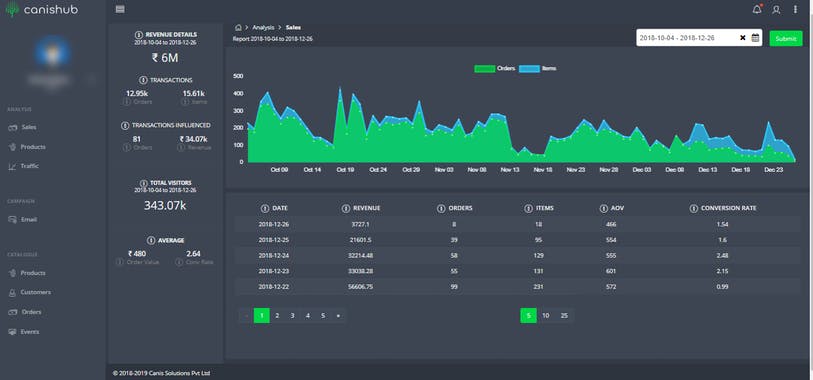The image size is (813, 380).
Task: Show 25 rows per page
Action: coord(564,315)
